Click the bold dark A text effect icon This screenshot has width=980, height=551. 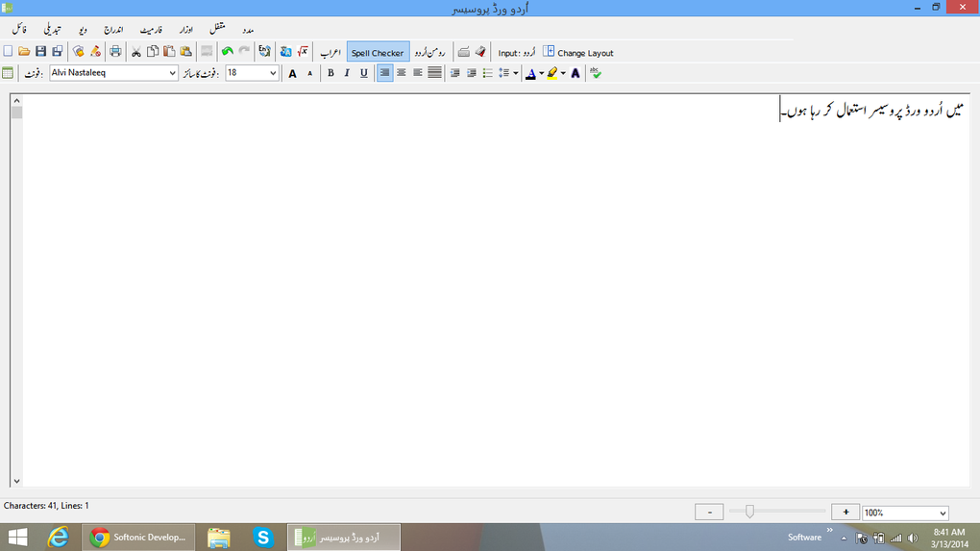576,73
